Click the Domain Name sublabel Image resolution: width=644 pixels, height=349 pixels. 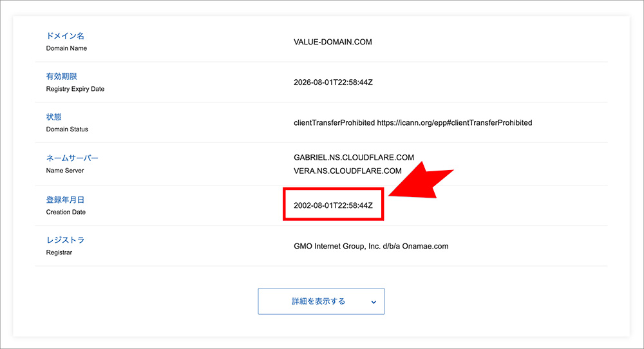click(x=66, y=48)
